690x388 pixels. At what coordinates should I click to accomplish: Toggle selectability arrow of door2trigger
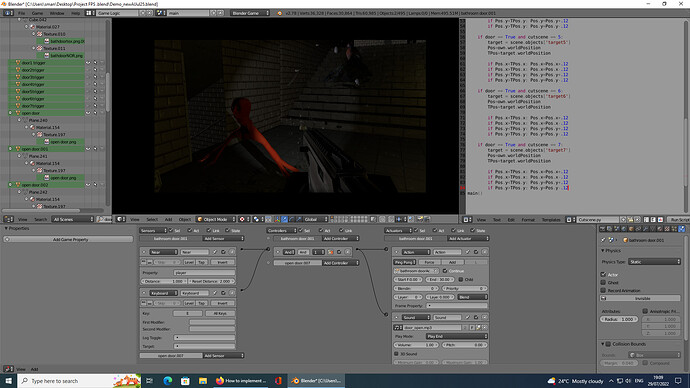tap(95, 70)
